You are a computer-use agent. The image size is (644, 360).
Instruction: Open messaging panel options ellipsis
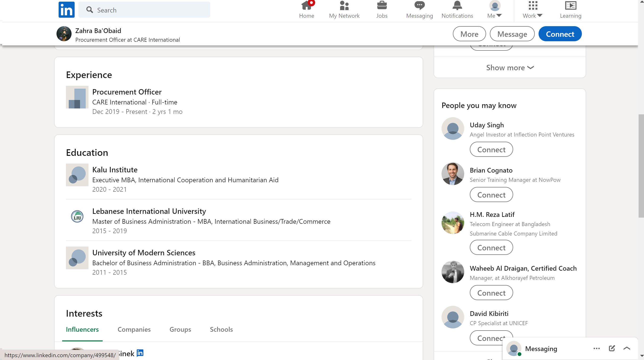(596, 348)
